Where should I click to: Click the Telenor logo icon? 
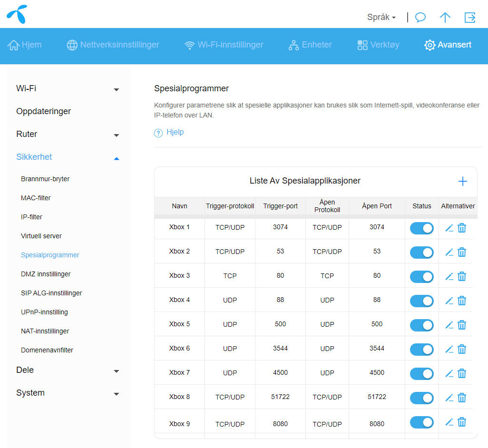(17, 14)
